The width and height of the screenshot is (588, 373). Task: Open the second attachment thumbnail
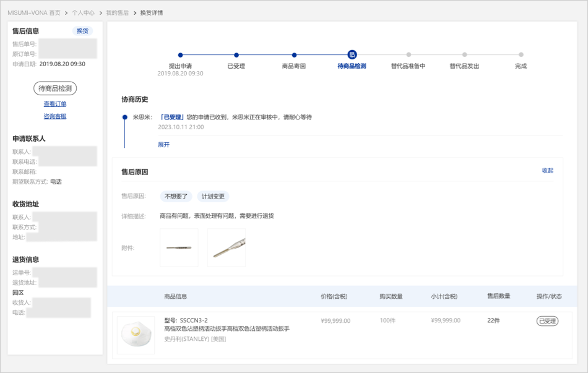click(x=227, y=247)
